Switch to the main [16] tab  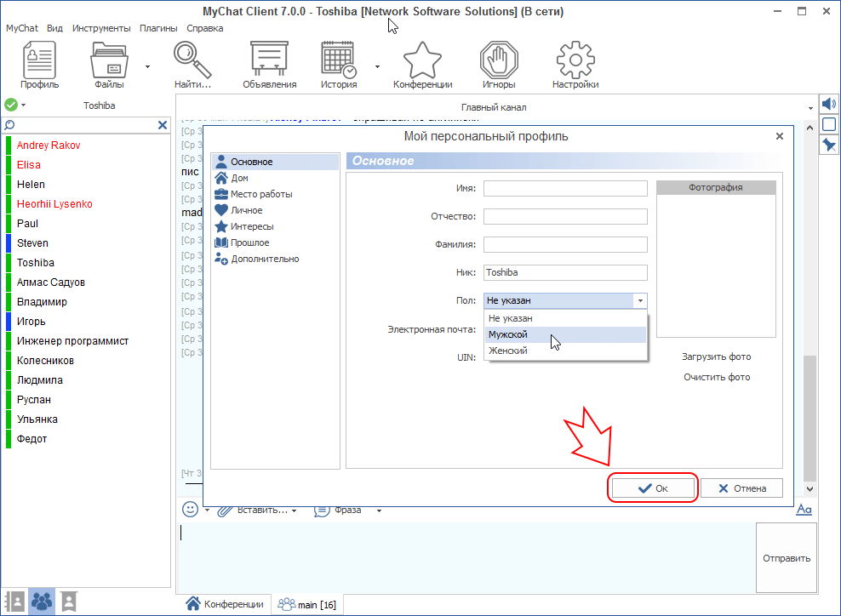(307, 604)
